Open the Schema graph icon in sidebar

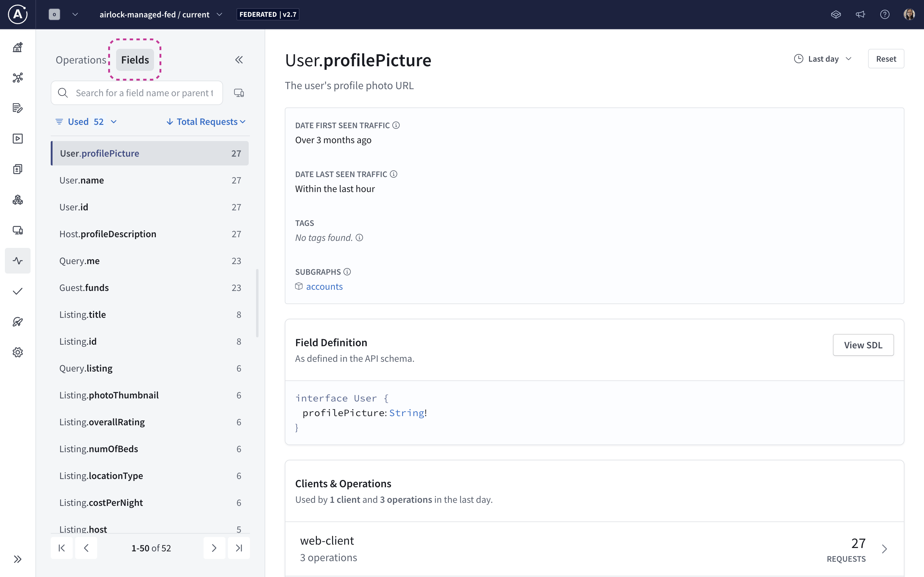(x=17, y=78)
